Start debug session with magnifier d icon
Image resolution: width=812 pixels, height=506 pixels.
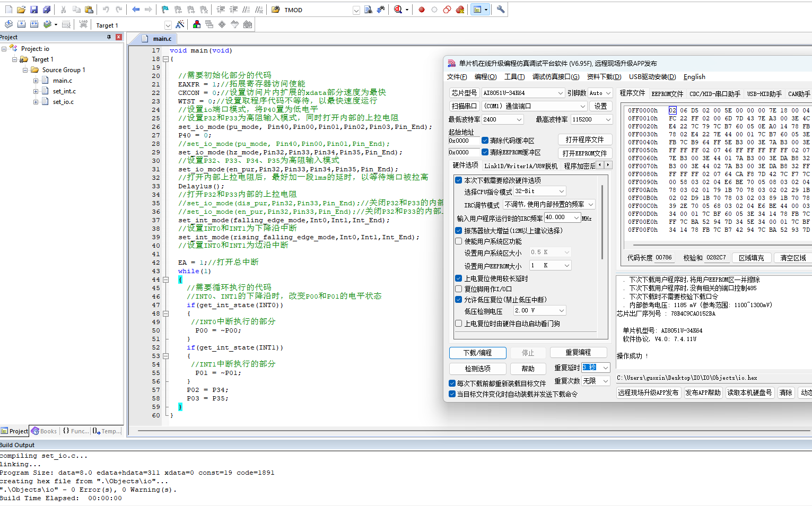[398, 10]
